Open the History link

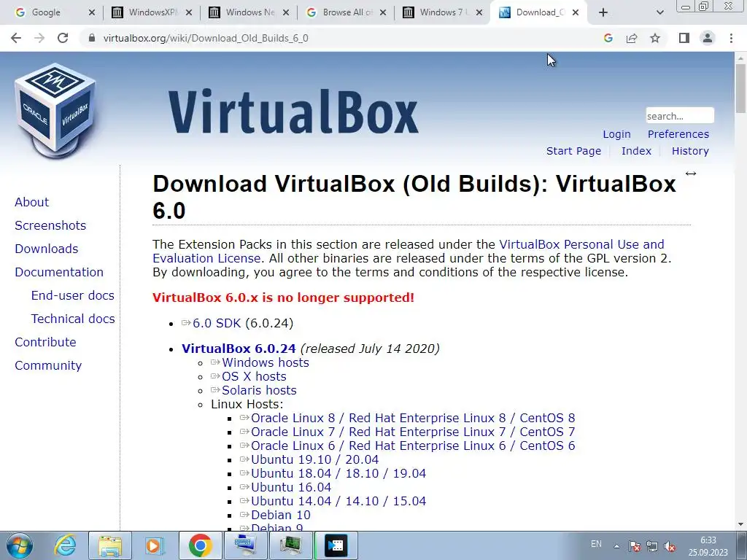(x=690, y=151)
